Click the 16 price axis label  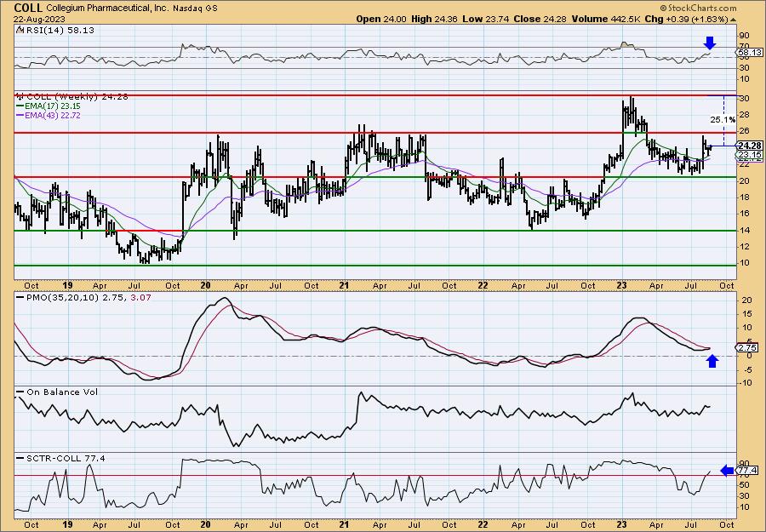click(x=745, y=214)
